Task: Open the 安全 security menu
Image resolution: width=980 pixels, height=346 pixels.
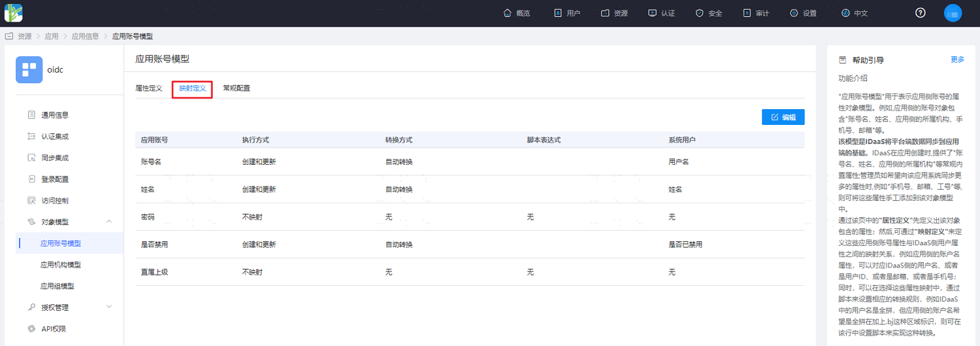Action: point(709,13)
